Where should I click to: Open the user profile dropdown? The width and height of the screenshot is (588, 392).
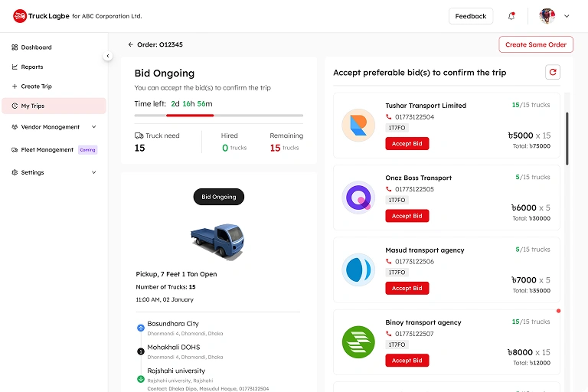(x=554, y=16)
